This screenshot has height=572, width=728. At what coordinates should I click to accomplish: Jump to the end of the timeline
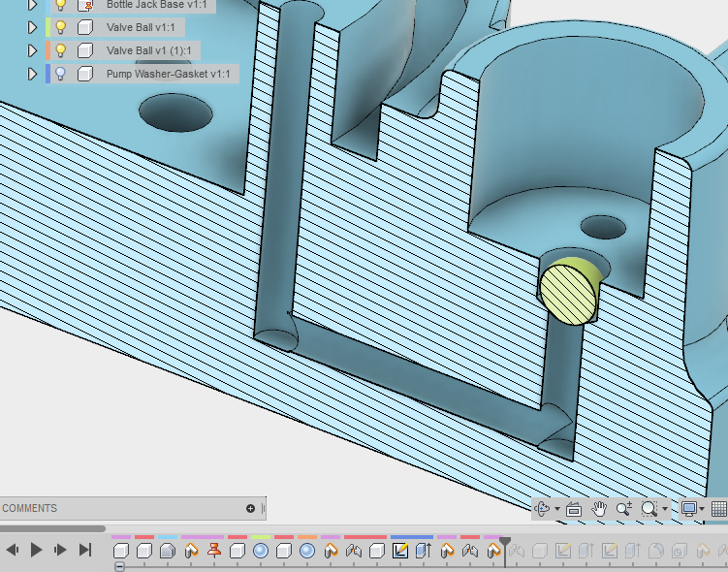click(x=85, y=550)
